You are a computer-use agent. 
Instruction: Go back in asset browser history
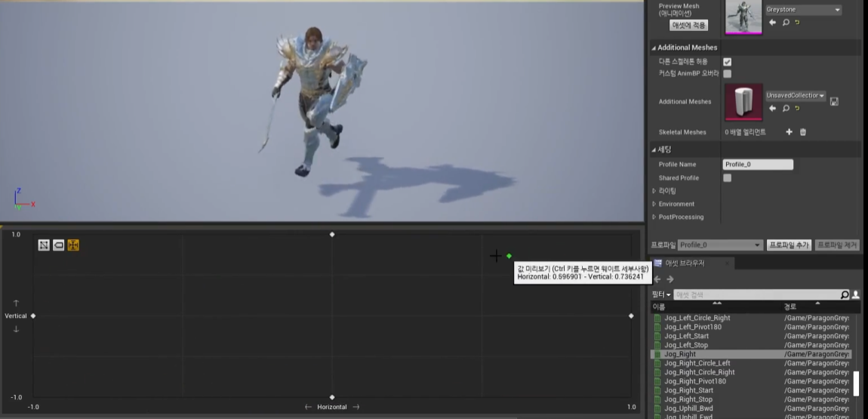[657, 279]
